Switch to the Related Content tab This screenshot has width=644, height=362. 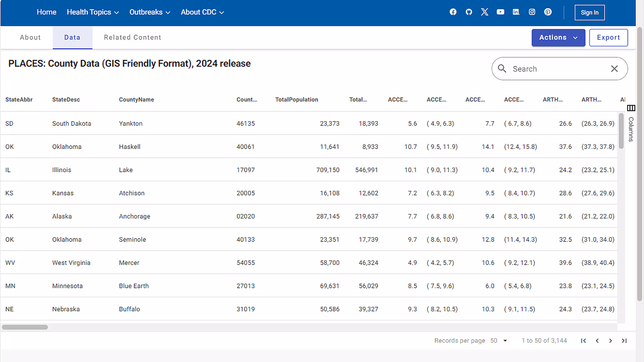(x=132, y=37)
